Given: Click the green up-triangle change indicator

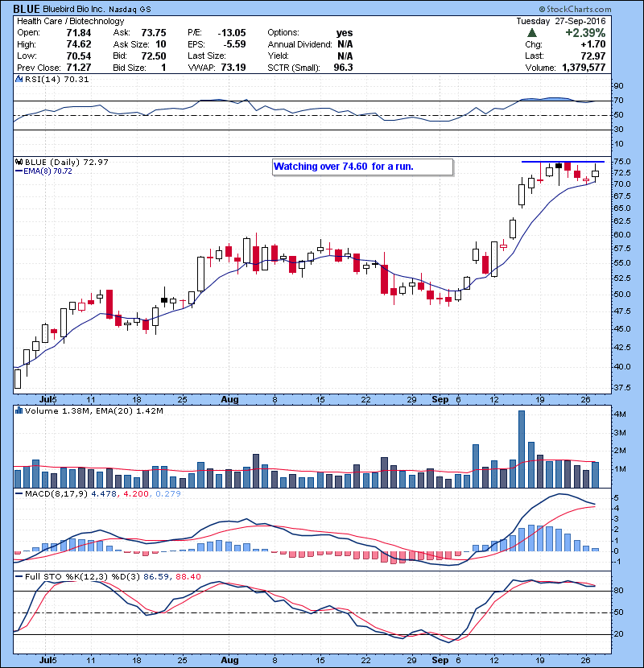Looking at the screenshot, I should pyautogui.click(x=531, y=33).
